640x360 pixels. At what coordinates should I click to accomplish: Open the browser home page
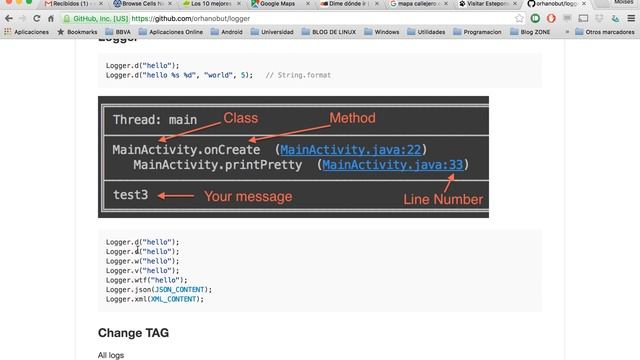(x=51, y=18)
